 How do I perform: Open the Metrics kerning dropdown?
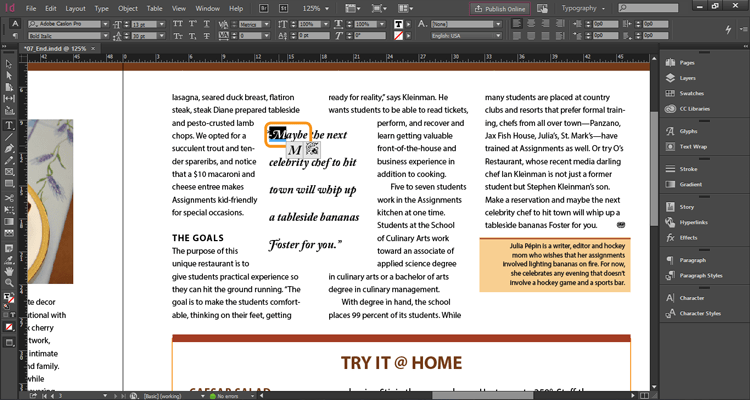tap(266, 24)
